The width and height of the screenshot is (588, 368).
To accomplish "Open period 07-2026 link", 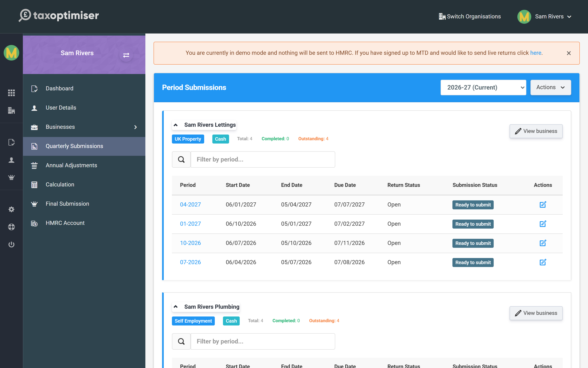I will pos(190,262).
